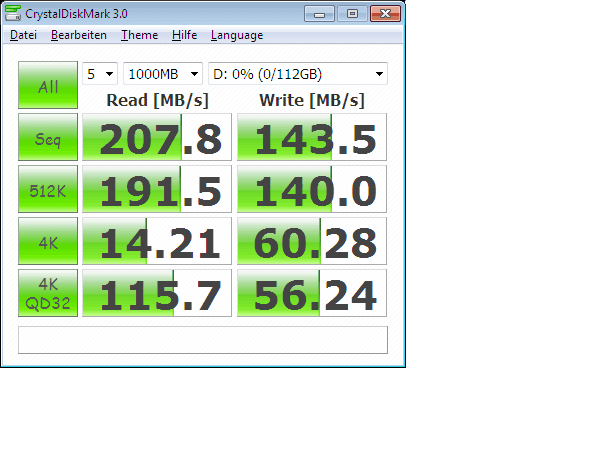Close the CrystalDiskMark window

pyautogui.click(x=385, y=14)
